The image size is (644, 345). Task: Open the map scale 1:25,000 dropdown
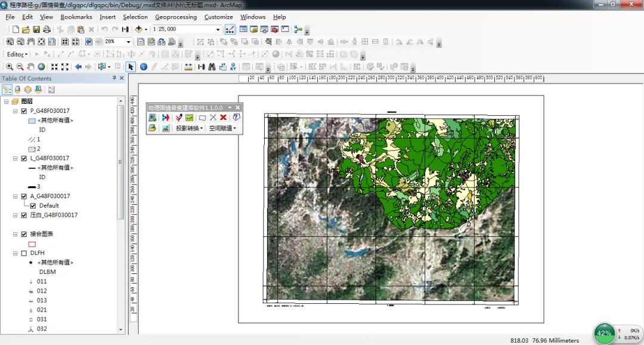(218, 29)
